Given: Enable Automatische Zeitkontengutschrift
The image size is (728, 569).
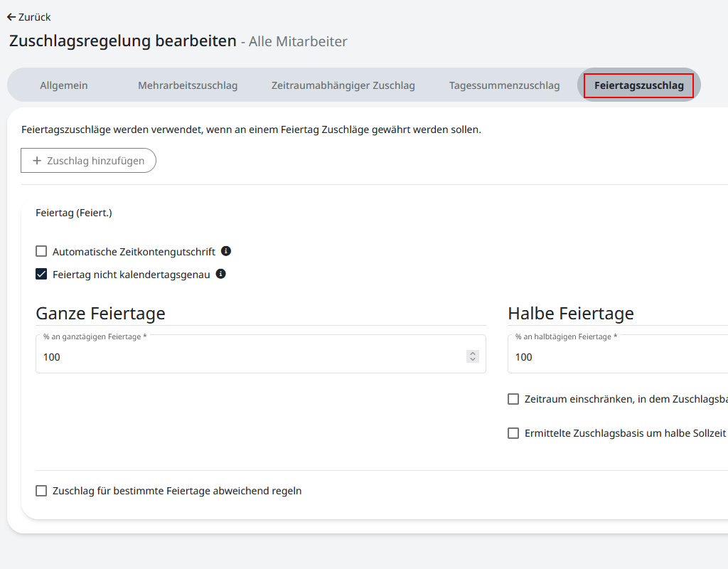Looking at the screenshot, I should [41, 250].
